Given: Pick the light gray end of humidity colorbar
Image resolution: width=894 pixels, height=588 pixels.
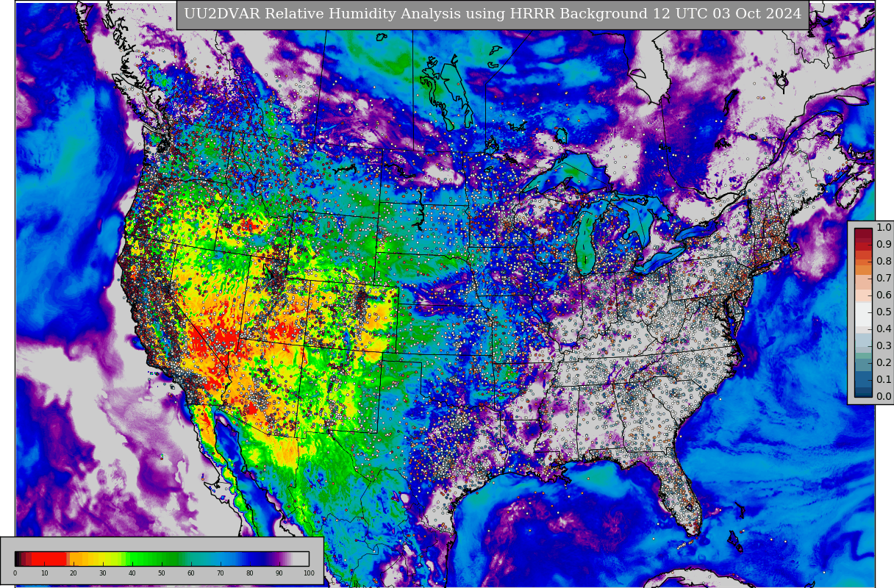Looking at the screenshot, I should (301, 559).
